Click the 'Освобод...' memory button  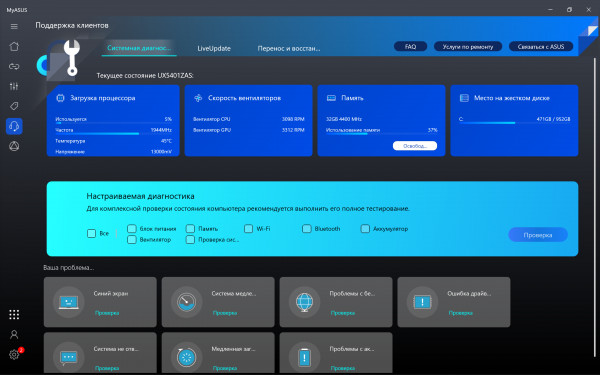(415, 146)
